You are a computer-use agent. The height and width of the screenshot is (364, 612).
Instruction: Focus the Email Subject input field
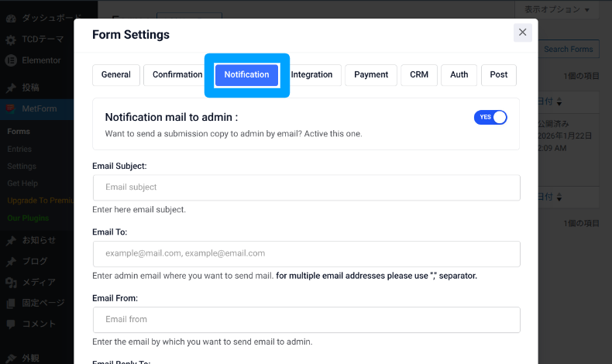tap(306, 187)
